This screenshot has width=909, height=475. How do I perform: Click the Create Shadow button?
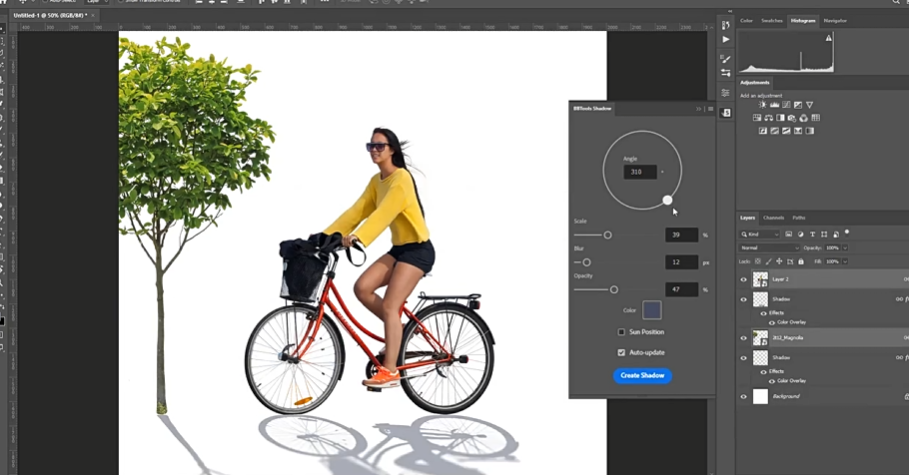tap(642, 376)
